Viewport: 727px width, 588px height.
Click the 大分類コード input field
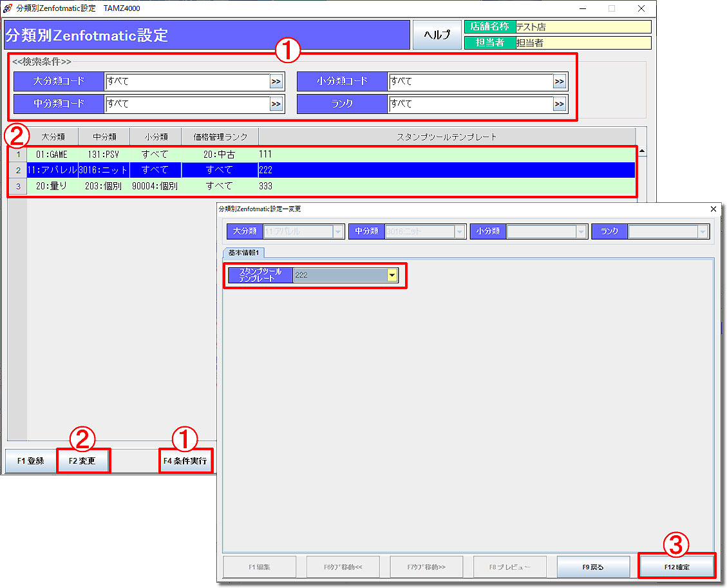pyautogui.click(x=188, y=82)
